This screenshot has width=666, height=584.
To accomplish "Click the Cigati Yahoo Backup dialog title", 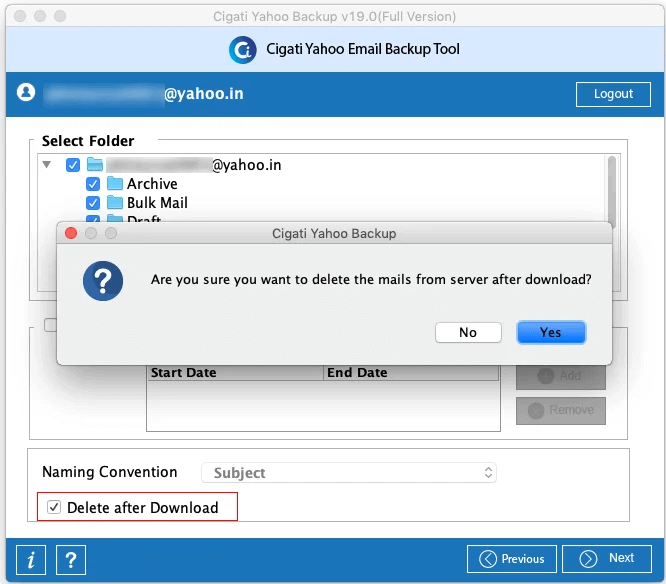I will [x=334, y=234].
